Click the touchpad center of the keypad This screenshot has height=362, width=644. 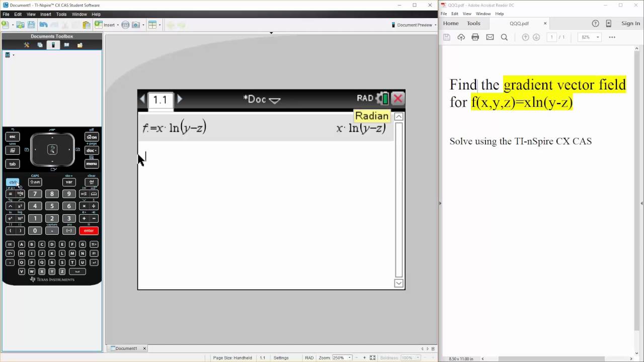(x=52, y=149)
